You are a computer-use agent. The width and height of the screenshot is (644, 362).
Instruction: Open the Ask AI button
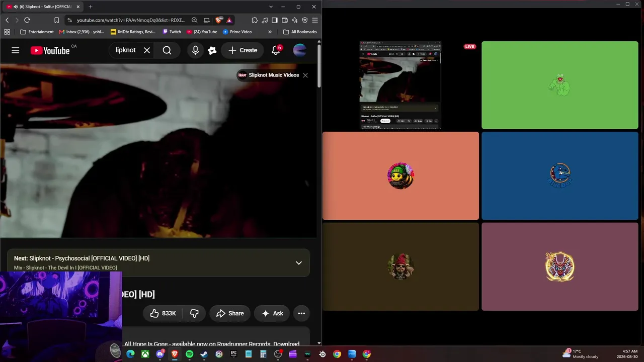272,313
